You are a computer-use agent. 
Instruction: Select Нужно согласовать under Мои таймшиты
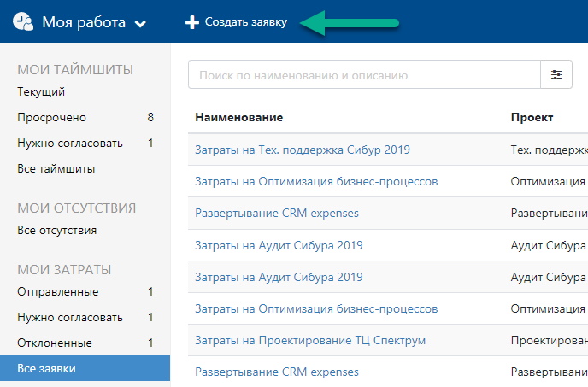coord(85,143)
